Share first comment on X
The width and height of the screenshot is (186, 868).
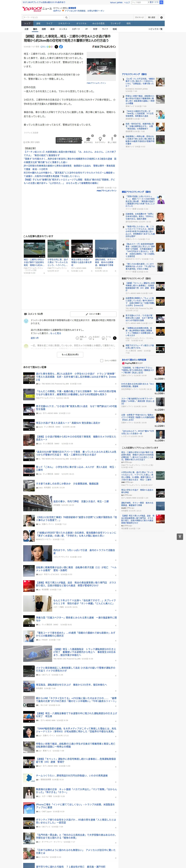coord(114,338)
